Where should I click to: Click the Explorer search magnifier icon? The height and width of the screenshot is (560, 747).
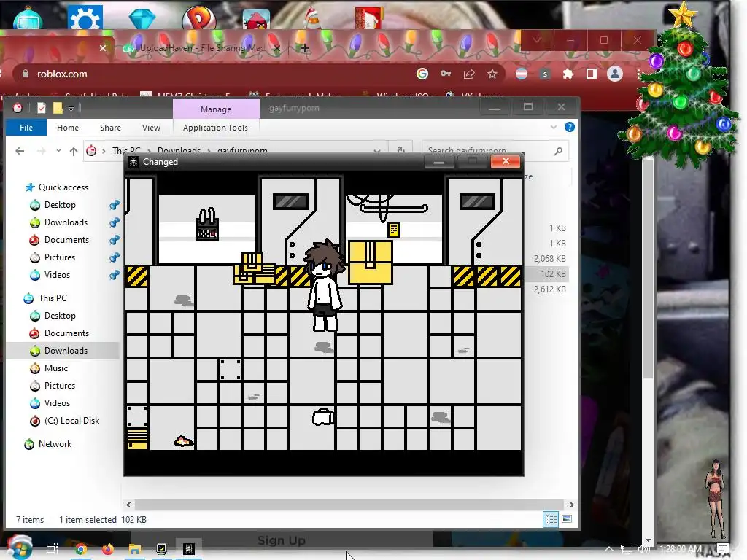[x=558, y=151]
